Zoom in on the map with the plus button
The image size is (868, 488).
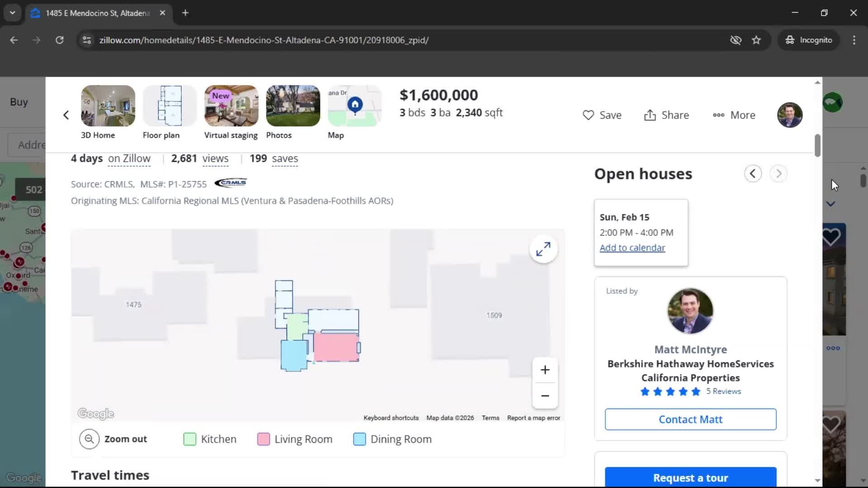coord(545,370)
